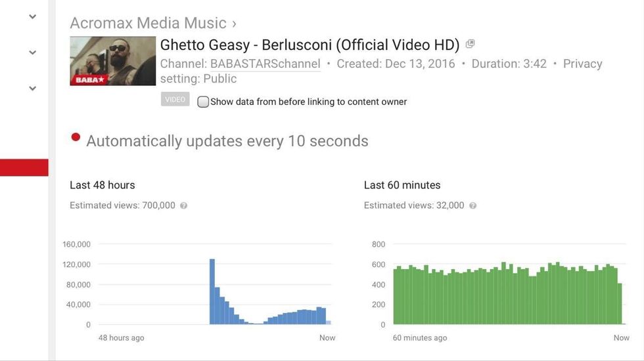Image resolution: width=644 pixels, height=361 pixels.
Task: Toggle the show data before linking checkbox
Action: click(x=203, y=102)
